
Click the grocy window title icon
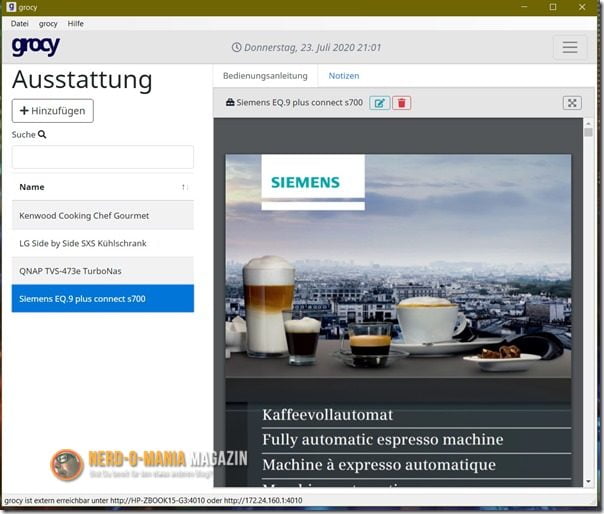point(11,7)
